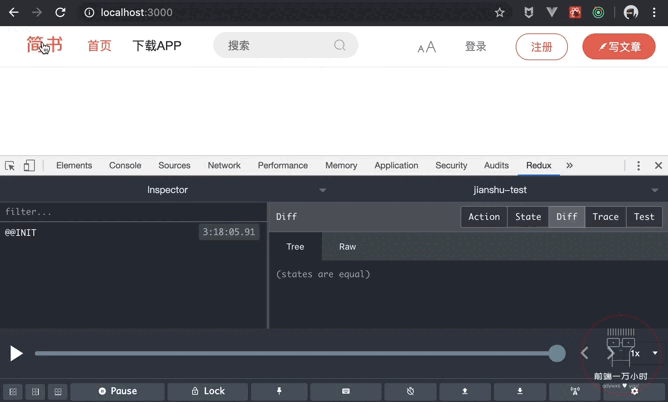
Task: Click the 登录 login link
Action: tap(475, 46)
